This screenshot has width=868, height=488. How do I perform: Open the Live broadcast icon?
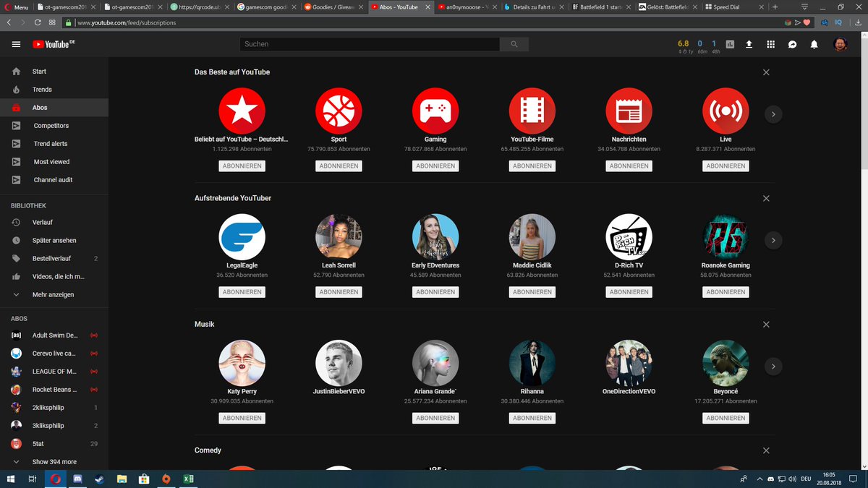tap(726, 111)
